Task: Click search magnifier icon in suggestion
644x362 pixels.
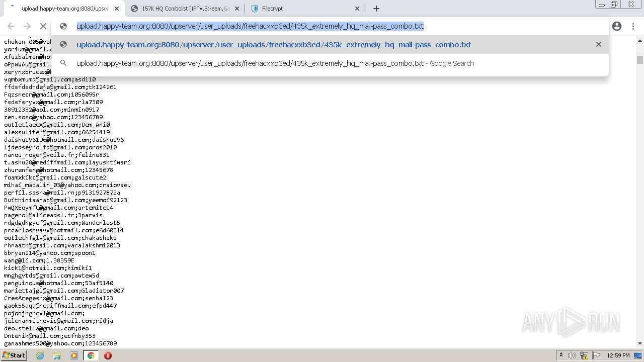Action: point(63,63)
